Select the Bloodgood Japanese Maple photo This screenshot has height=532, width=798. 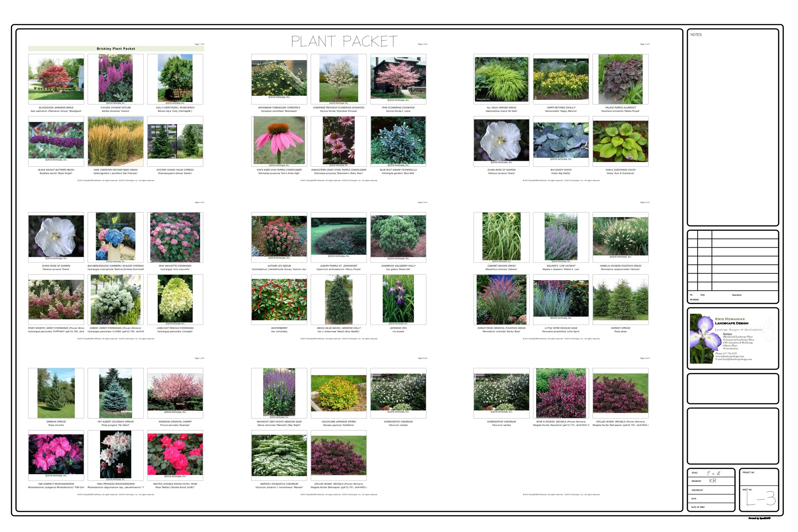pos(56,79)
